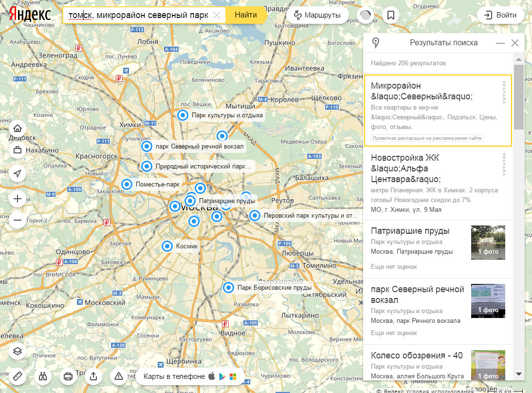Image resolution: width=532 pixels, height=393 pixels.
Task: Click the Yandex logo
Action: click(x=30, y=14)
